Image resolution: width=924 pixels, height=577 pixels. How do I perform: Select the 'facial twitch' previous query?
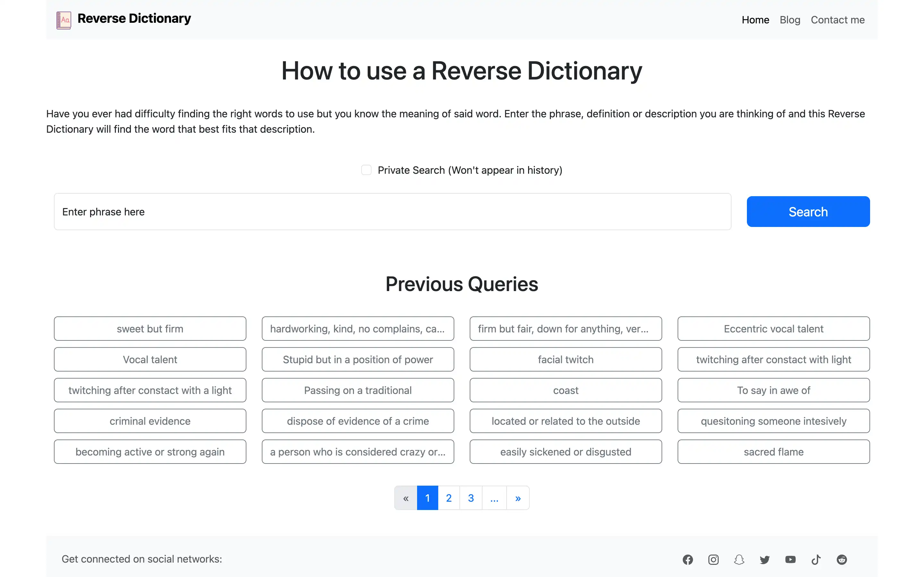[566, 359]
